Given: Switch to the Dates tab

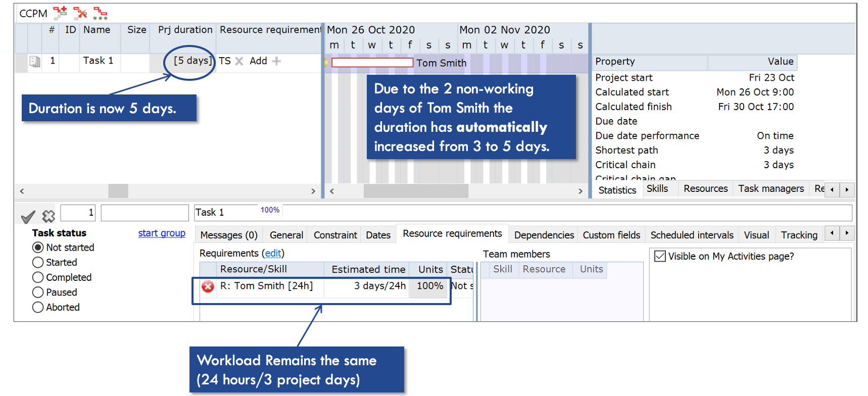Looking at the screenshot, I should coord(378,235).
